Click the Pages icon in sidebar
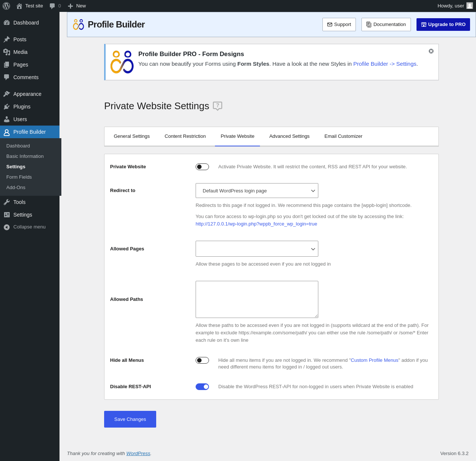The image size is (476, 461). pyautogui.click(x=7, y=65)
